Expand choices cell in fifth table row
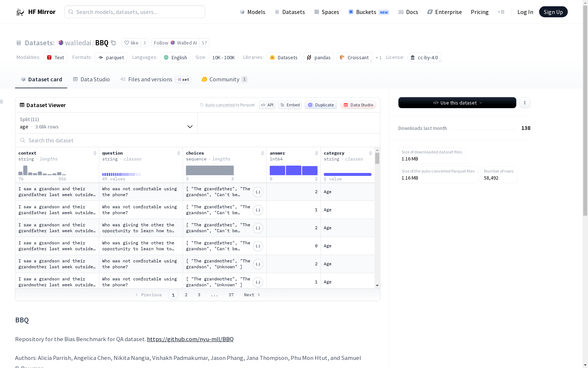Viewport: 588px width, 368px height. pyautogui.click(x=258, y=264)
